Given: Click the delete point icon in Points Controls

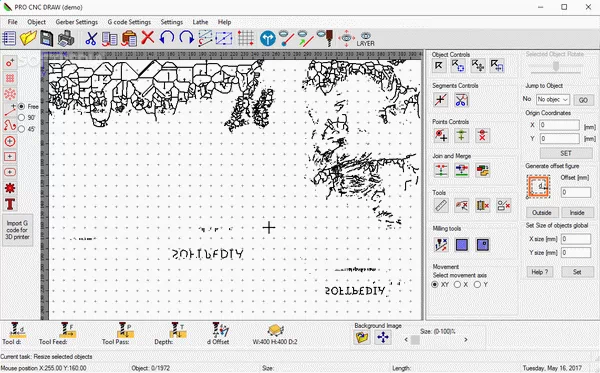Looking at the screenshot, I should (482, 135).
